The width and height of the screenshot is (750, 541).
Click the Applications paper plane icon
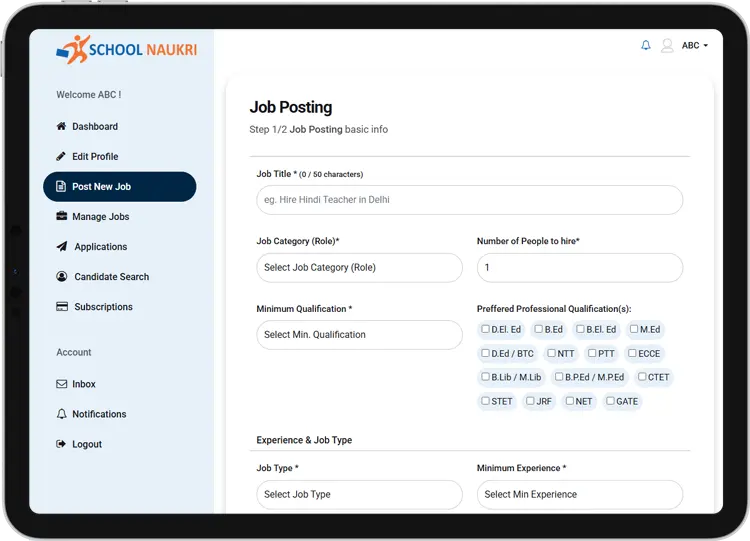pos(61,247)
